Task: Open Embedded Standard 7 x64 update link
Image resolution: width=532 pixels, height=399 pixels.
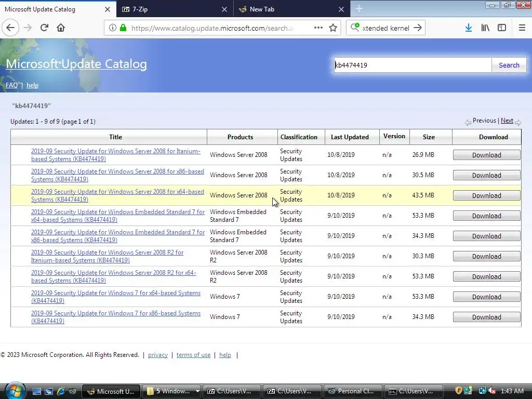Action: 118,216
